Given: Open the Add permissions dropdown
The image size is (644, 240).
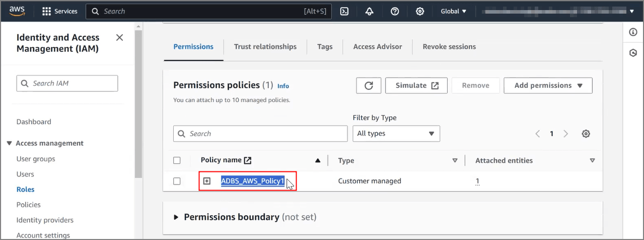Looking at the screenshot, I should point(548,86).
